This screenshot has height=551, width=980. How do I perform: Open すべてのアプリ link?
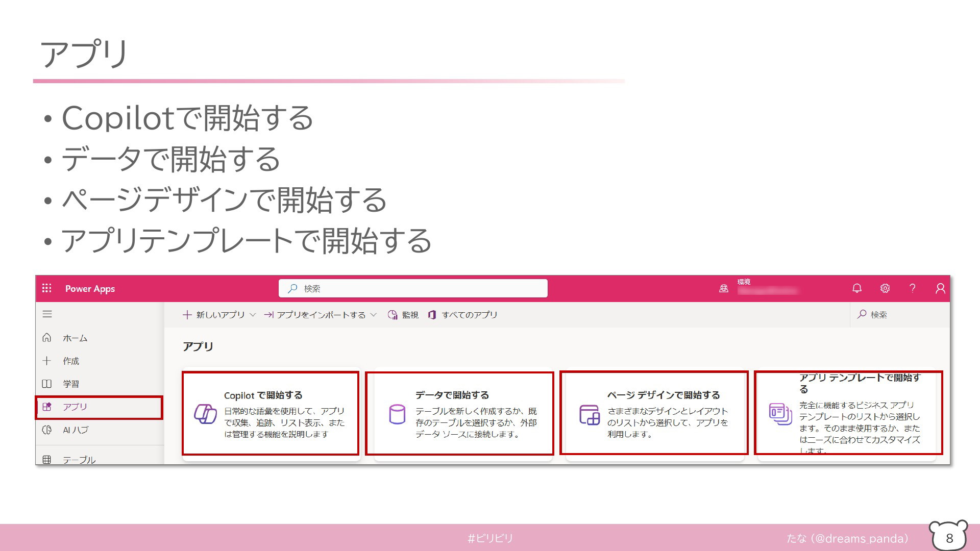[463, 315]
